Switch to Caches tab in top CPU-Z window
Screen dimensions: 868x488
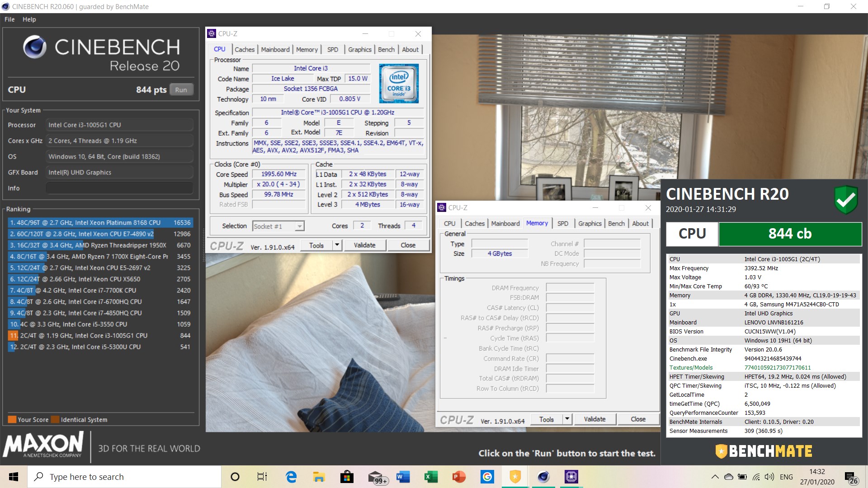pos(245,49)
